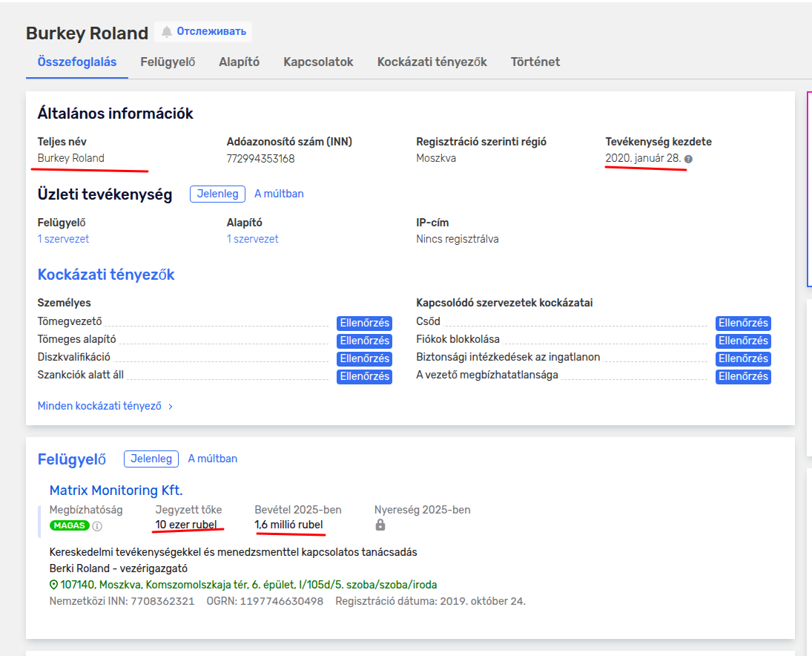Click OGRN: 1197746630498
Screen dimensions: 812x656
[x=265, y=602]
